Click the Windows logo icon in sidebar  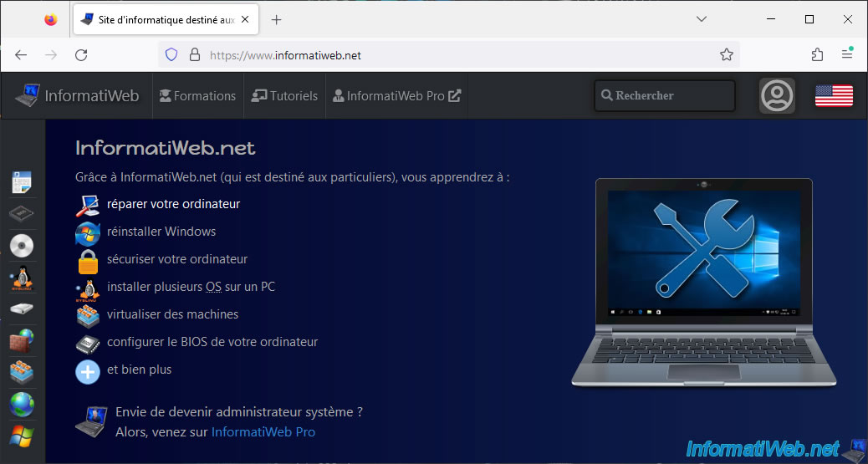click(22, 436)
